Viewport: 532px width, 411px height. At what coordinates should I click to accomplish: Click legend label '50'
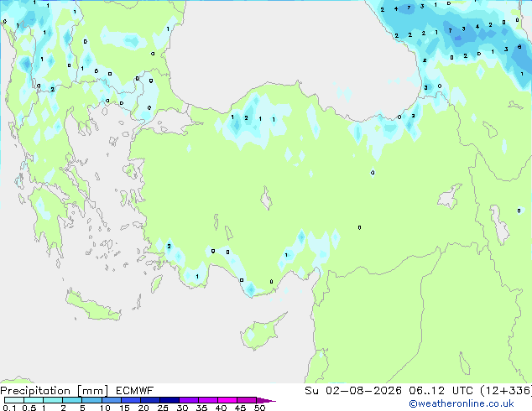[259, 408]
